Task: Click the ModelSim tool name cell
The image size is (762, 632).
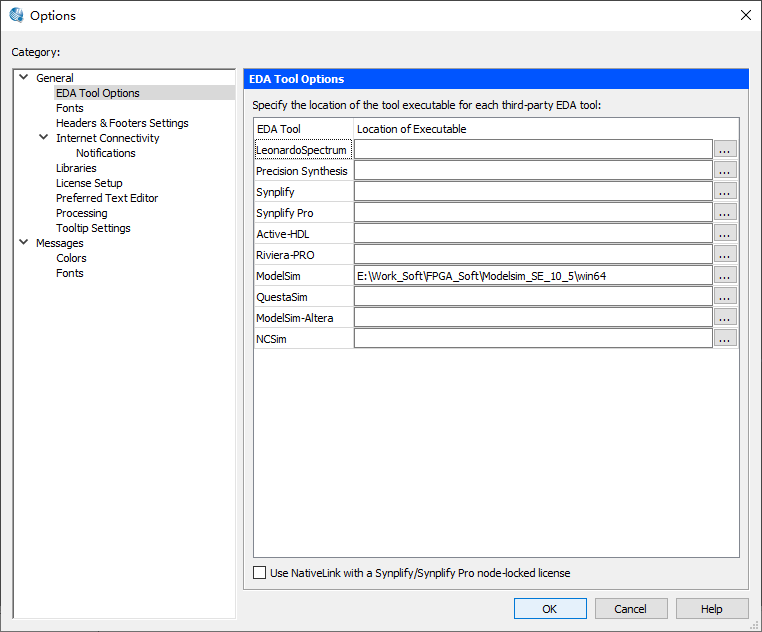Action: click(x=303, y=276)
